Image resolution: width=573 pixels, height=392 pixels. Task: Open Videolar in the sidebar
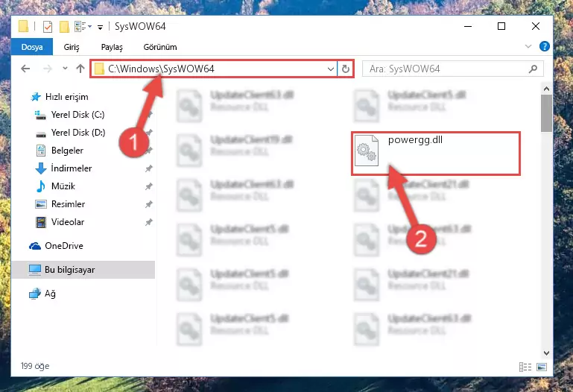coord(68,222)
